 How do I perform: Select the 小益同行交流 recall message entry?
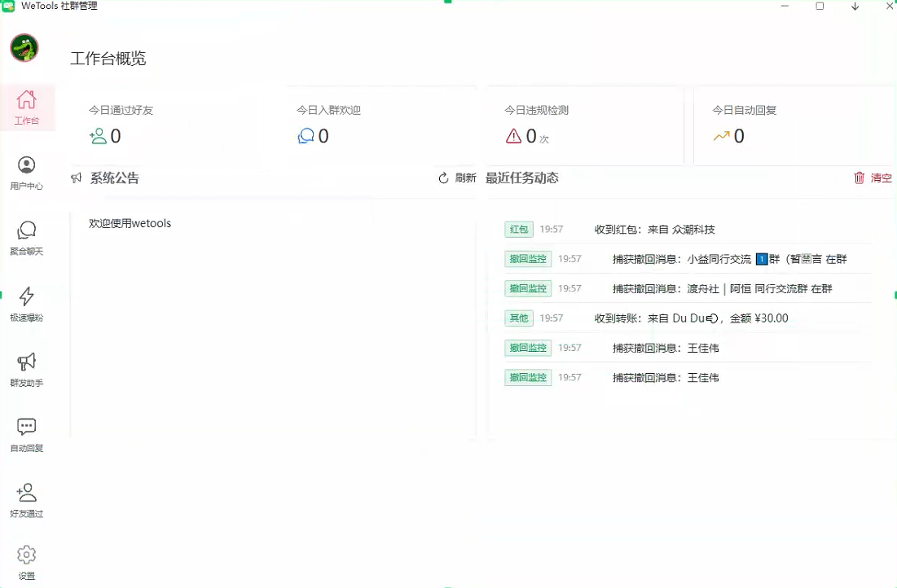tap(729, 259)
